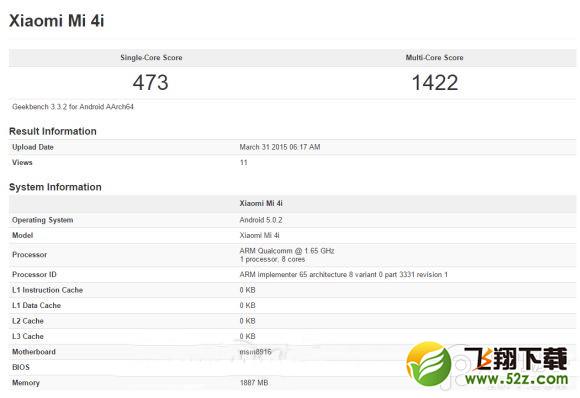Click the msm8916 motherboard value
Image resolution: width=580 pixels, height=398 pixels.
[255, 352]
